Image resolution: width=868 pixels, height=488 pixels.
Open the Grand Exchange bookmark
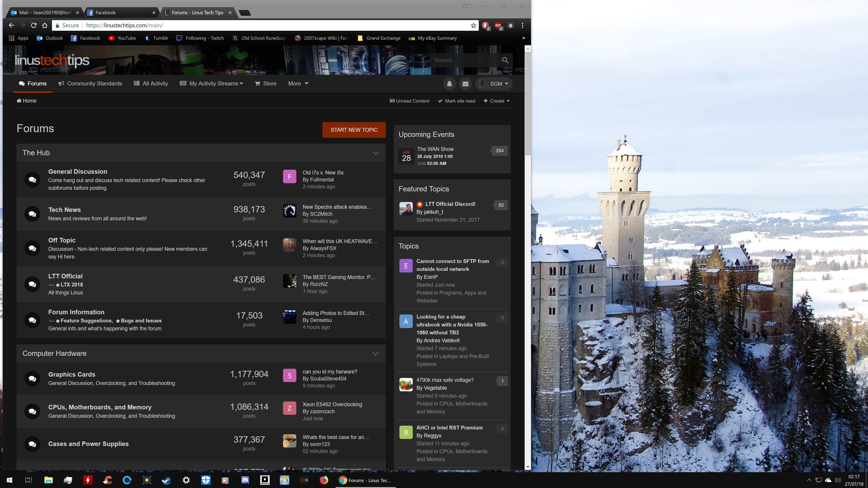[379, 38]
